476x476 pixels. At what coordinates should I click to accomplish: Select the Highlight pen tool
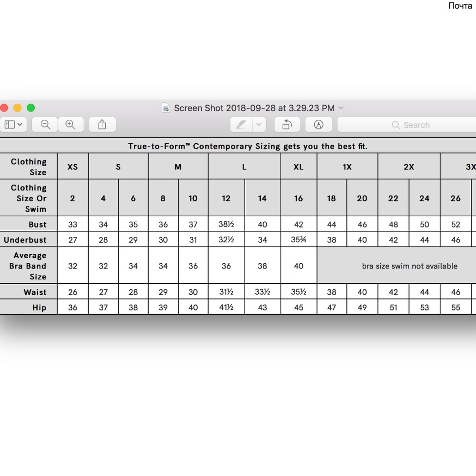tap(241, 125)
